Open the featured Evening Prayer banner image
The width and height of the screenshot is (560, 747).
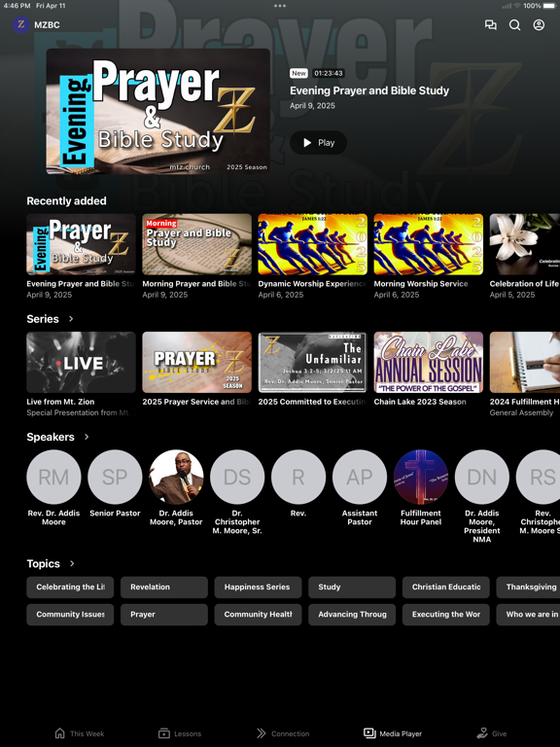click(x=158, y=111)
